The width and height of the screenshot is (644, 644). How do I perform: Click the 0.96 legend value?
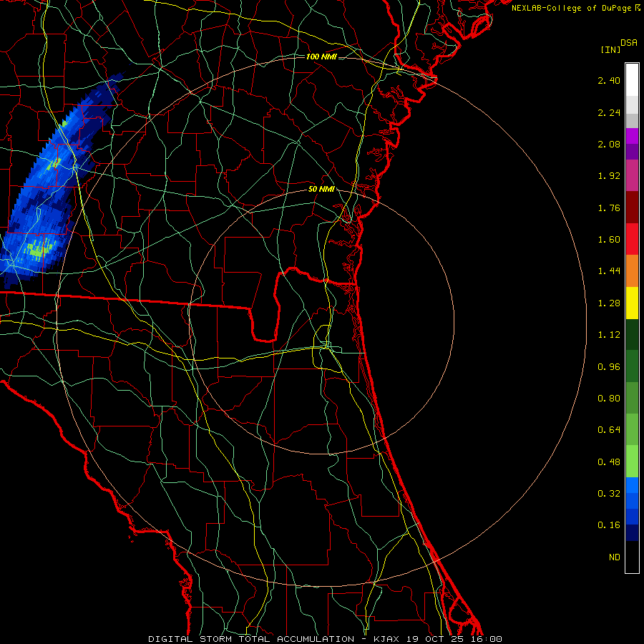[x=609, y=367]
